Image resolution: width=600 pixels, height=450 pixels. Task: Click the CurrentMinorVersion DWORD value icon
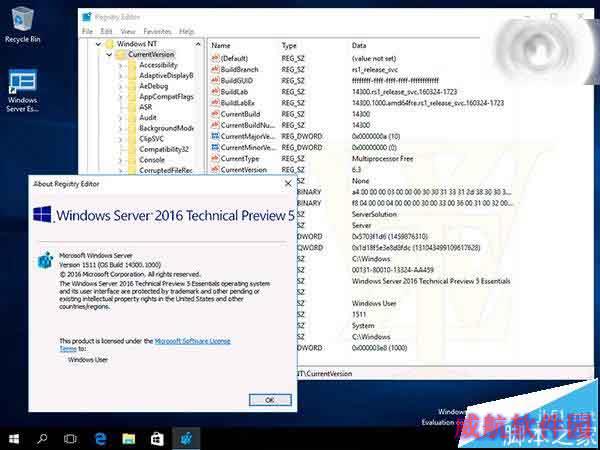coord(215,147)
